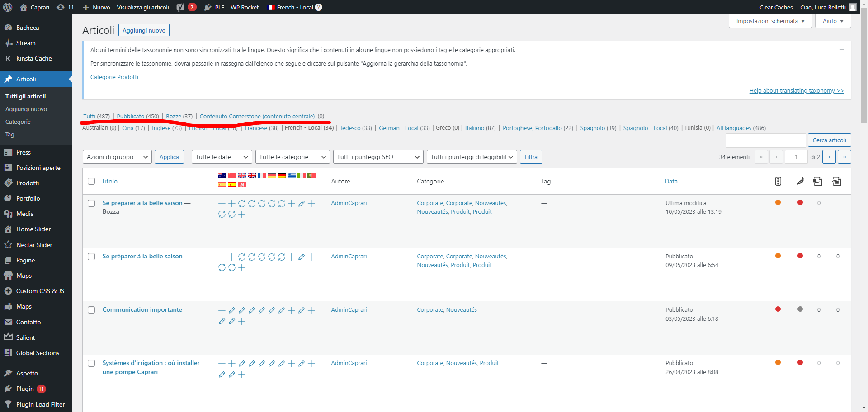Select the checkbox for the Bozza draft article
This screenshot has width=868, height=412.
tap(91, 203)
